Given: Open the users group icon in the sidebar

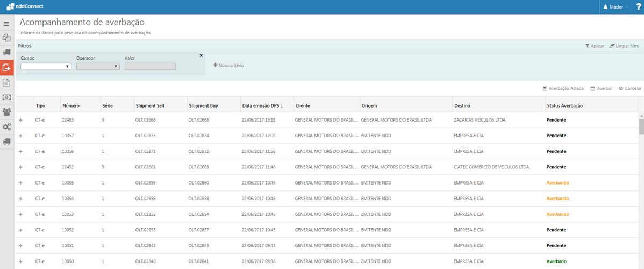Looking at the screenshot, I should pos(6,112).
